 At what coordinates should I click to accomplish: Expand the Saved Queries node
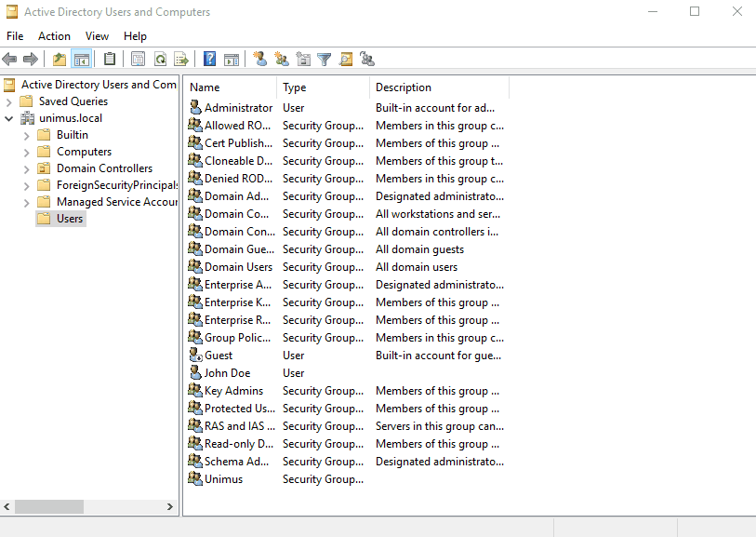[8, 101]
